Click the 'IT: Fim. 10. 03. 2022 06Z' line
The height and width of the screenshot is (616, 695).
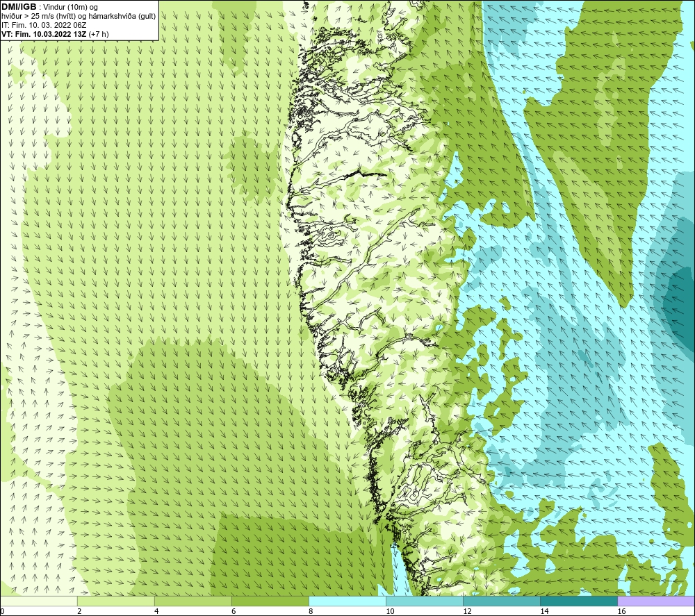[x=44, y=25]
